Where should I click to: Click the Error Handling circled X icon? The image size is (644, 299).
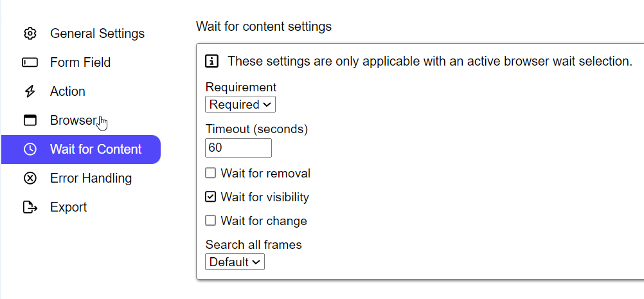(30, 178)
